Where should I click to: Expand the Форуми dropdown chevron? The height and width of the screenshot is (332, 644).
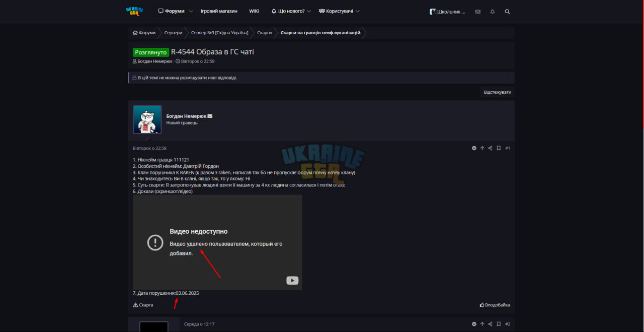[191, 11]
